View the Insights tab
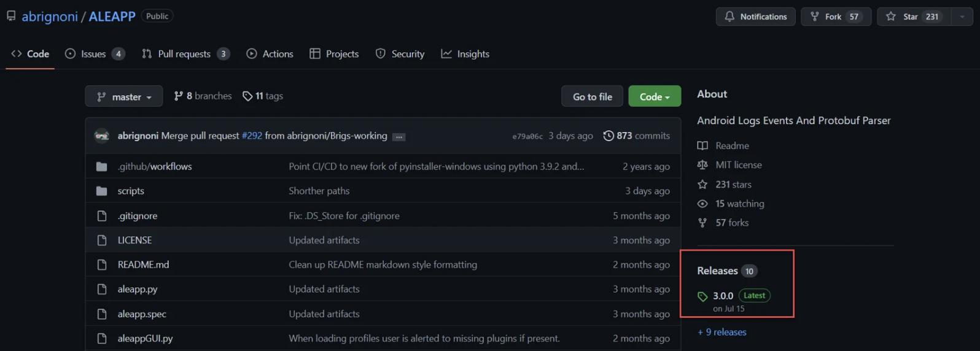Image resolution: width=980 pixels, height=351 pixels. (x=465, y=54)
